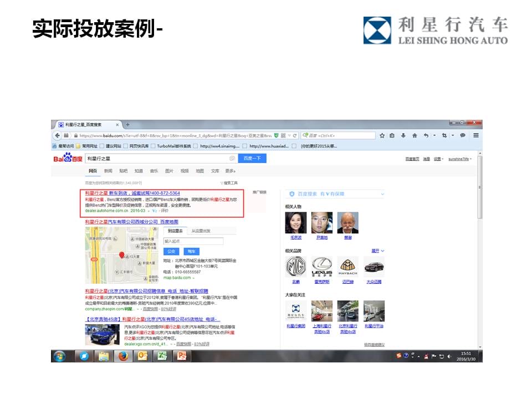The image size is (532, 399).
Task: Switch to the 视频 search tab
Action: 185,171
